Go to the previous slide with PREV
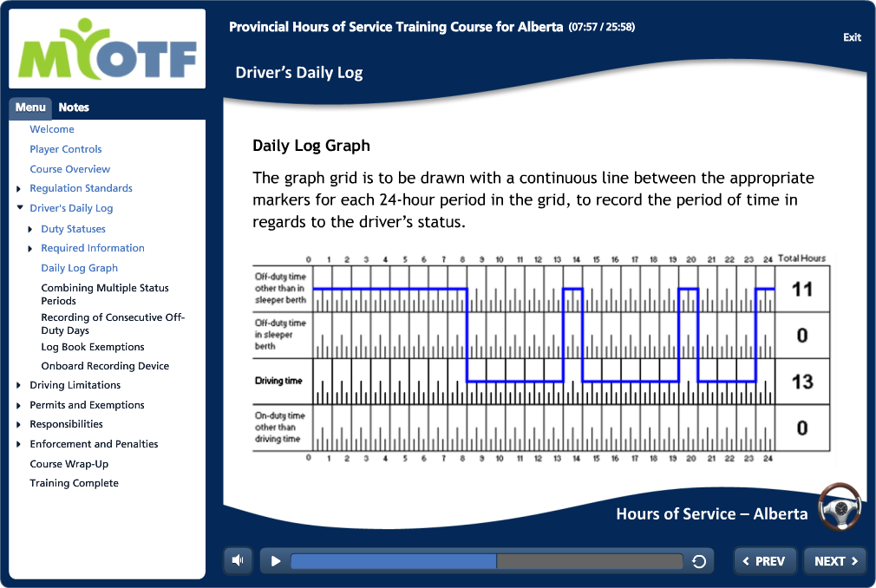Image resolution: width=876 pixels, height=588 pixels. tap(764, 561)
